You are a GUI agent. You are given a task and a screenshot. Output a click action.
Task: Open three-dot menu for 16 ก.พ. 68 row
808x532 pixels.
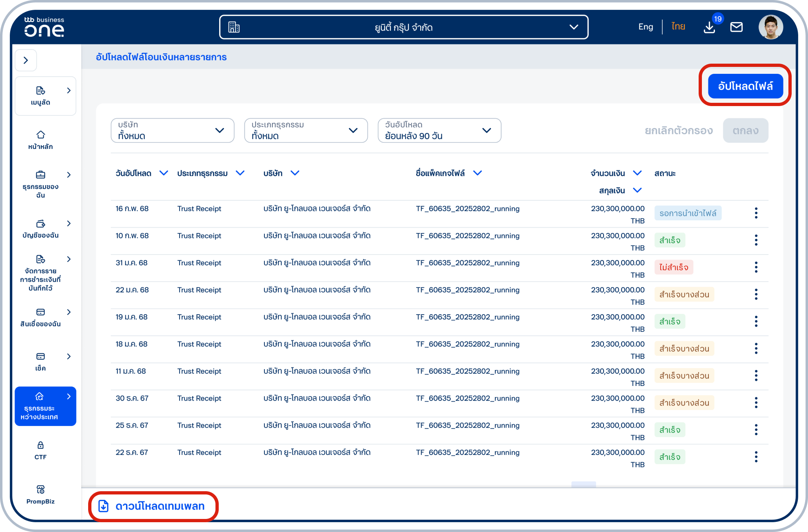tap(756, 213)
